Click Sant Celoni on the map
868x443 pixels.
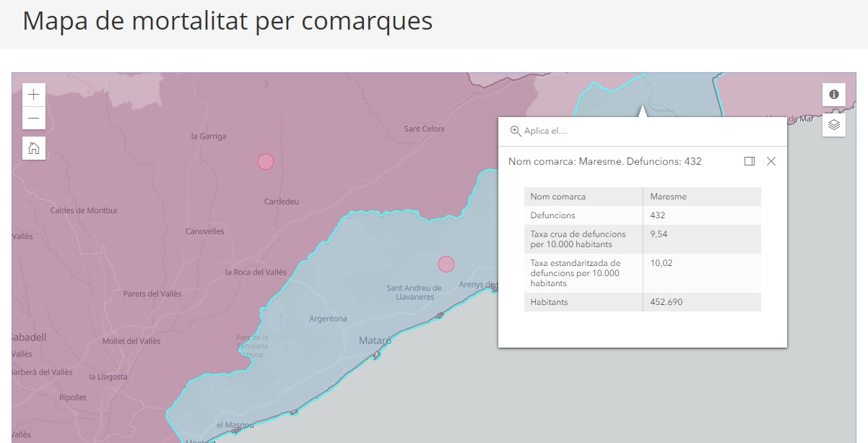point(424,129)
